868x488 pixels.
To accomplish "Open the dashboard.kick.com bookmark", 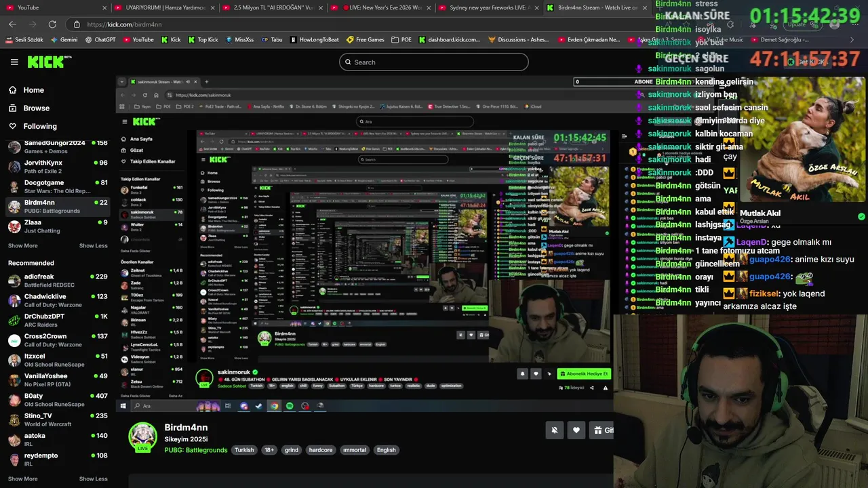I will [x=450, y=40].
